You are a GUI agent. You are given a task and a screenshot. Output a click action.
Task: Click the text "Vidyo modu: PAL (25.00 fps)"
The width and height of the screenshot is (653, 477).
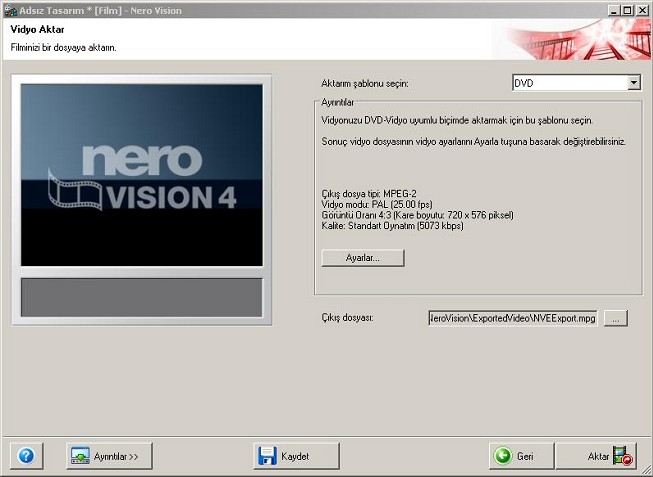click(377, 205)
